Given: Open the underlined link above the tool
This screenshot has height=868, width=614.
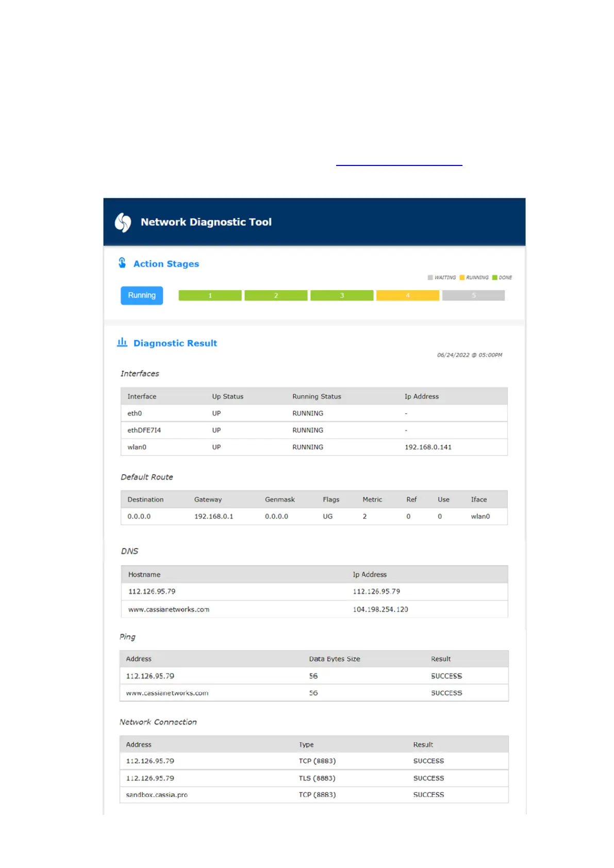Looking at the screenshot, I should [x=399, y=164].
